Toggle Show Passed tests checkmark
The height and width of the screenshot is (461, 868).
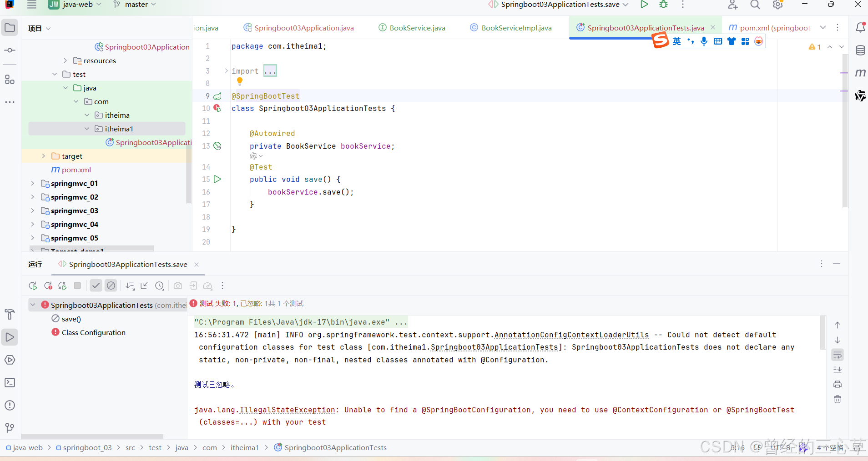(96, 286)
